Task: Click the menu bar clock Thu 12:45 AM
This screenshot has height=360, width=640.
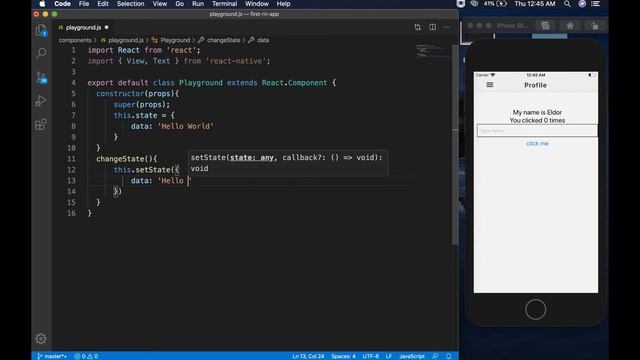Action: [x=535, y=4]
